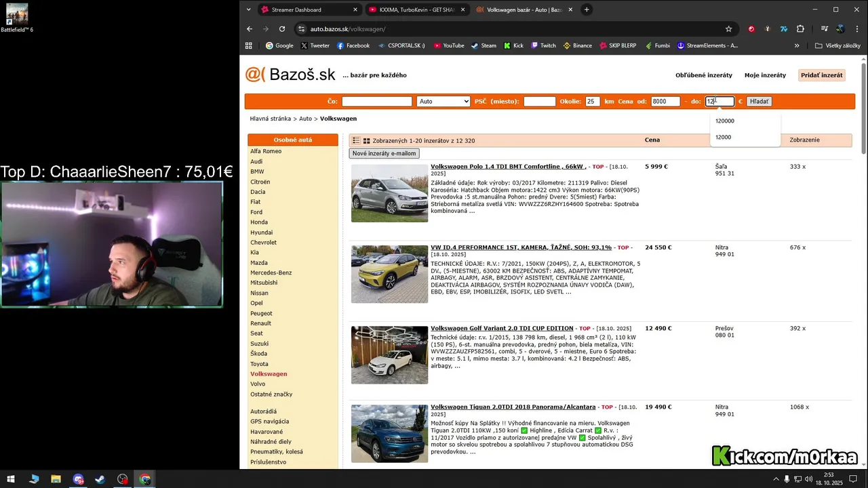The image size is (868, 488).
Task: Click the Čo search text field
Action: click(x=377, y=102)
